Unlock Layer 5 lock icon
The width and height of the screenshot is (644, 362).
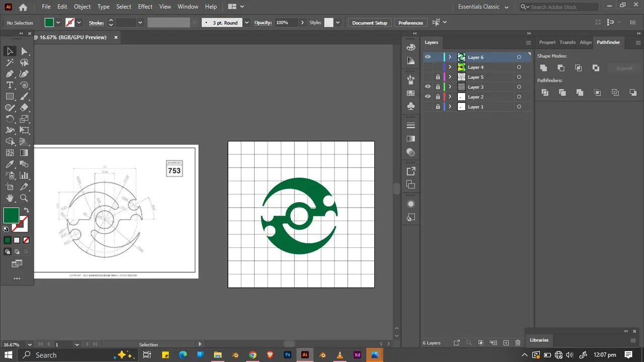click(x=438, y=77)
